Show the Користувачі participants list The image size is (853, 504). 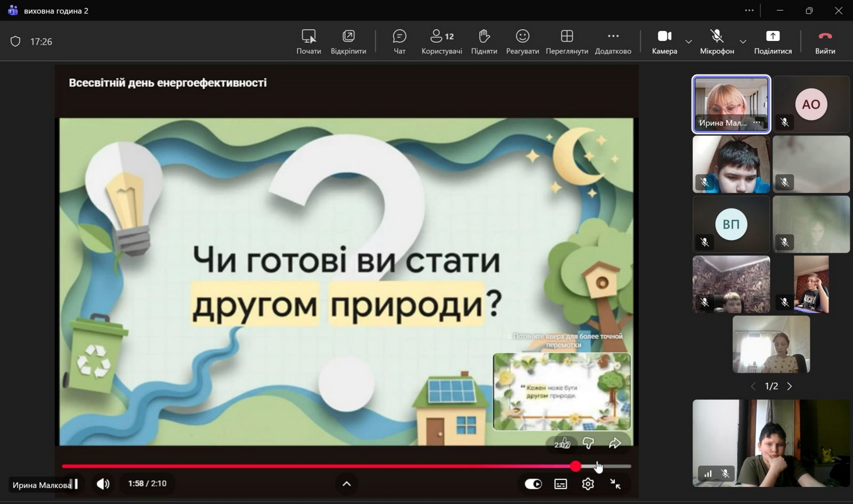click(442, 42)
